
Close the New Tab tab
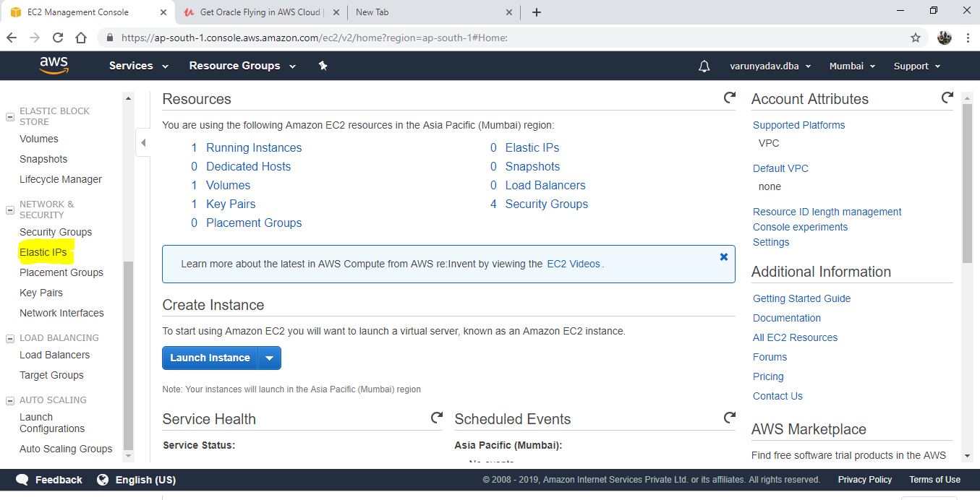tap(509, 12)
